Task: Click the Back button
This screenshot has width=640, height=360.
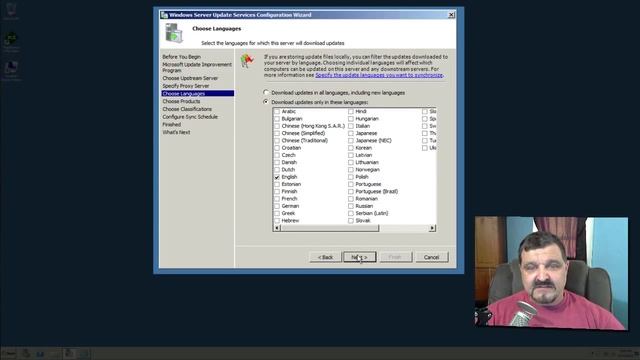Action: (325, 257)
